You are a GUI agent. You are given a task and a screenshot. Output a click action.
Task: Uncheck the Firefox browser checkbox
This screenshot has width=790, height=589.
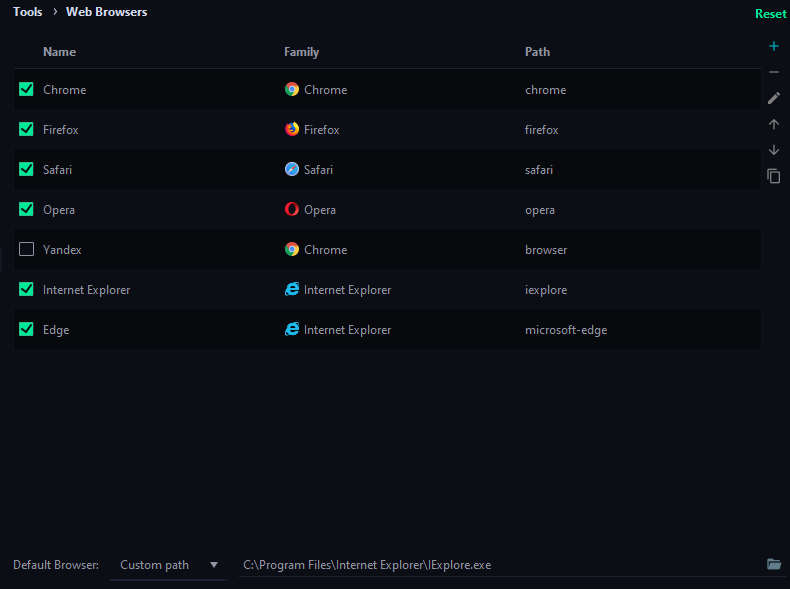click(x=26, y=129)
